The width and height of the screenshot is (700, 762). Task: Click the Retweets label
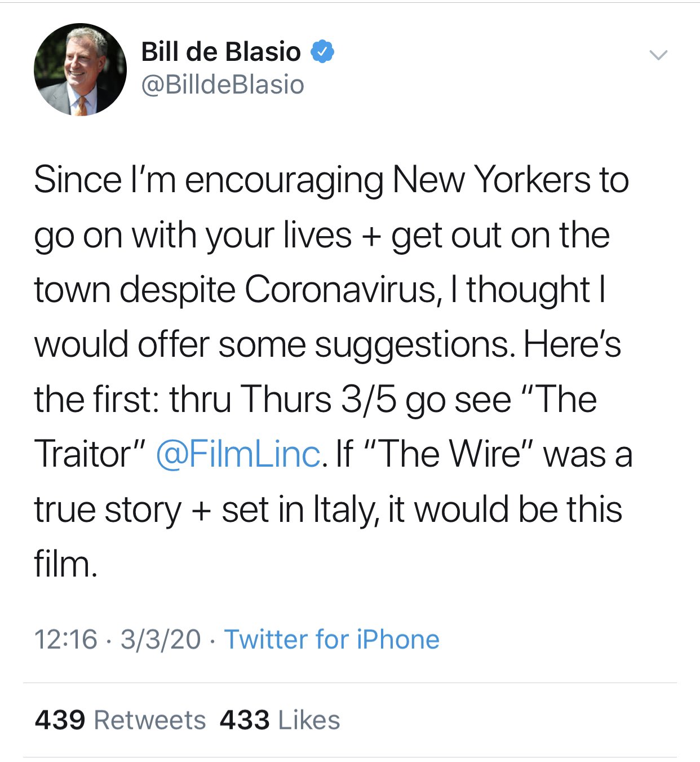click(150, 720)
